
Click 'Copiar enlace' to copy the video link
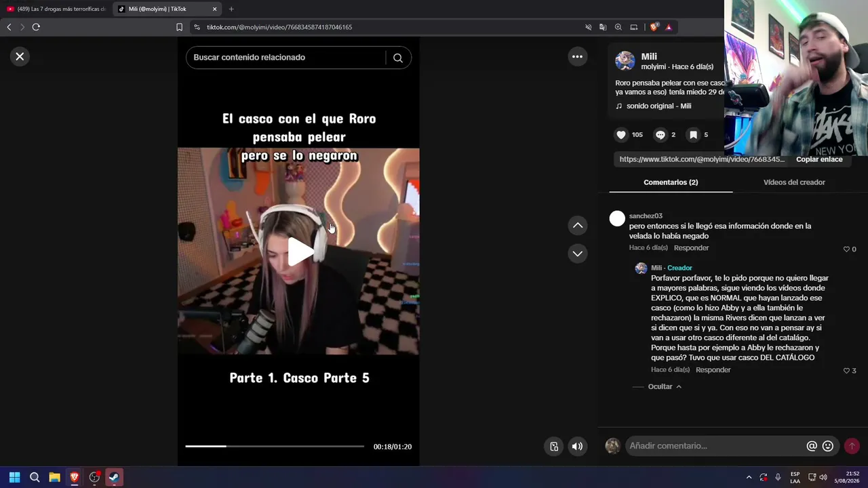click(819, 159)
